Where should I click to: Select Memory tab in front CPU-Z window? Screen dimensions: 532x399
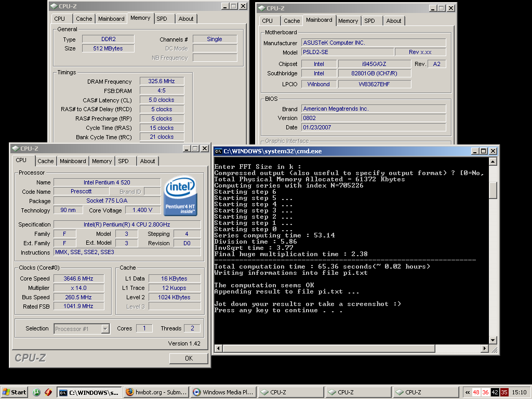click(x=102, y=161)
